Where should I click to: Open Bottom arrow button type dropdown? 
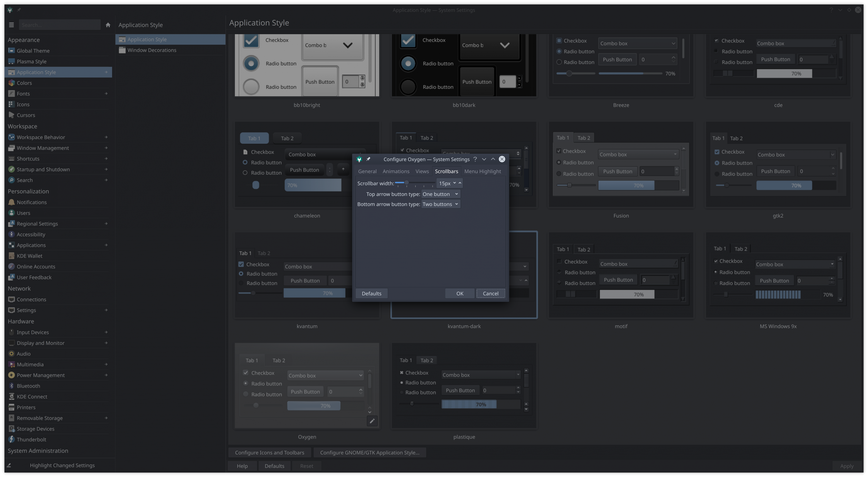click(x=440, y=204)
